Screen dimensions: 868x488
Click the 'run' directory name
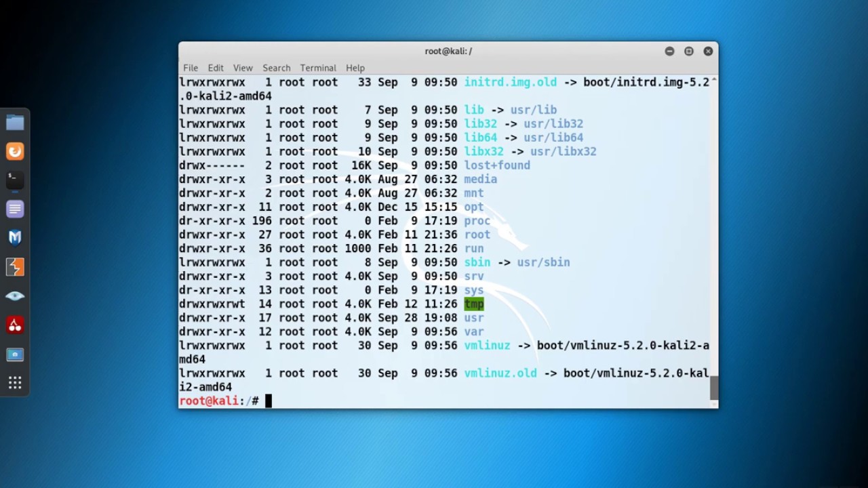point(474,249)
